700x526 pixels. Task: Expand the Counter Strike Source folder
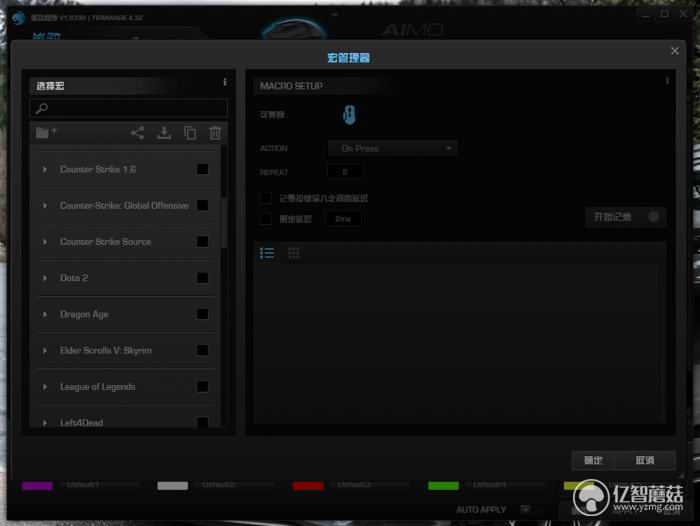pyautogui.click(x=45, y=242)
